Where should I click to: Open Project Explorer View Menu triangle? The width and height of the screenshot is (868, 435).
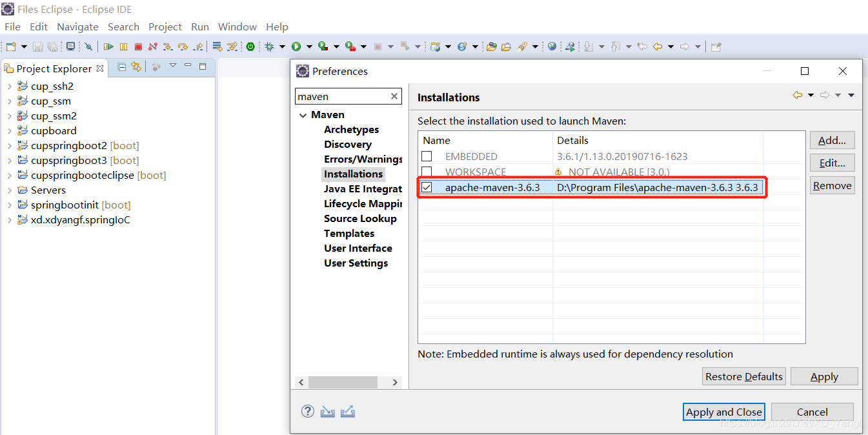[173, 66]
